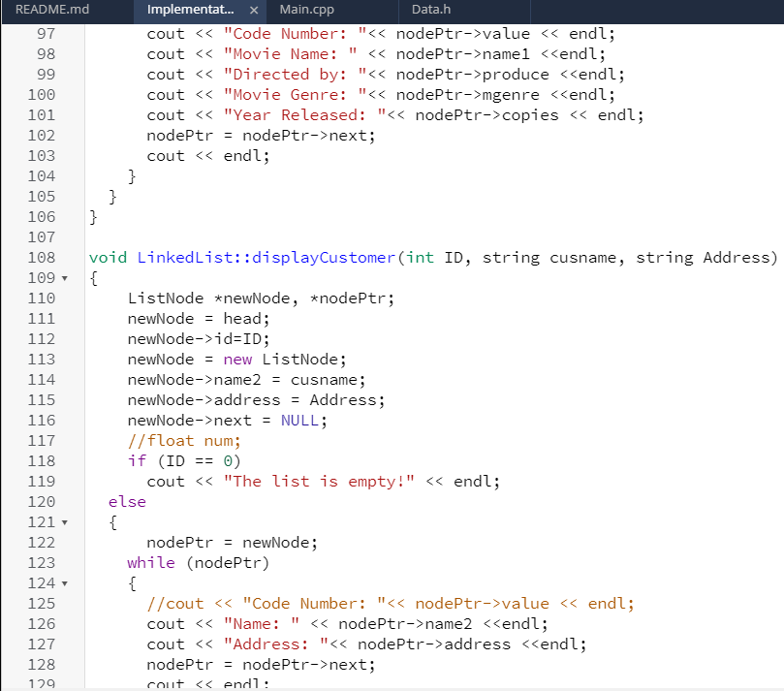This screenshot has width=784, height=691.
Task: Click the else keyword on line 120
Action: [126, 501]
